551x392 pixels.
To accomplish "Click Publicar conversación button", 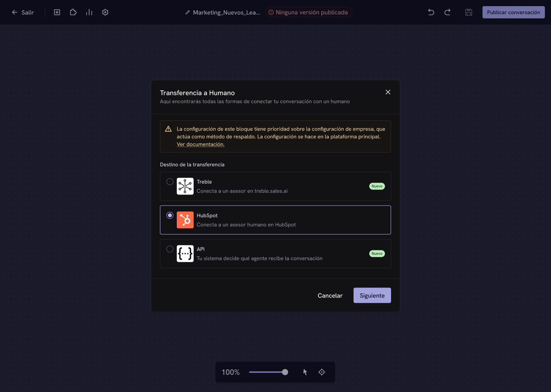I will (514, 12).
